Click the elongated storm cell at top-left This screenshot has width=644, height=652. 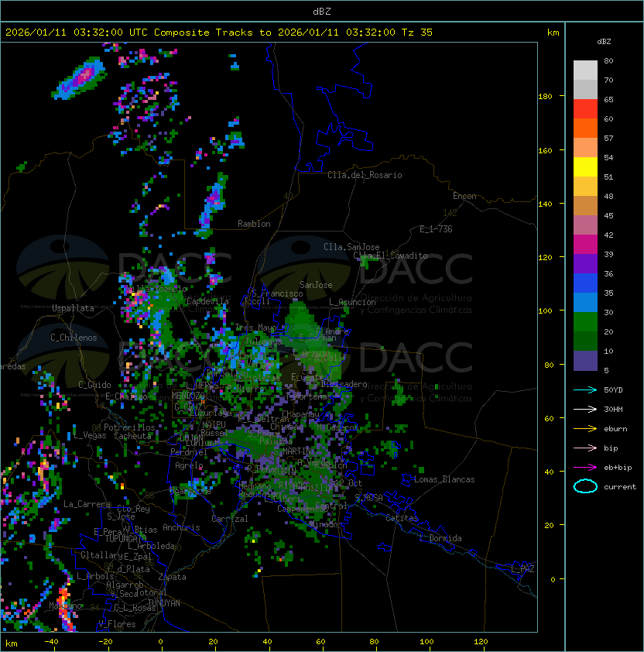click(x=79, y=78)
